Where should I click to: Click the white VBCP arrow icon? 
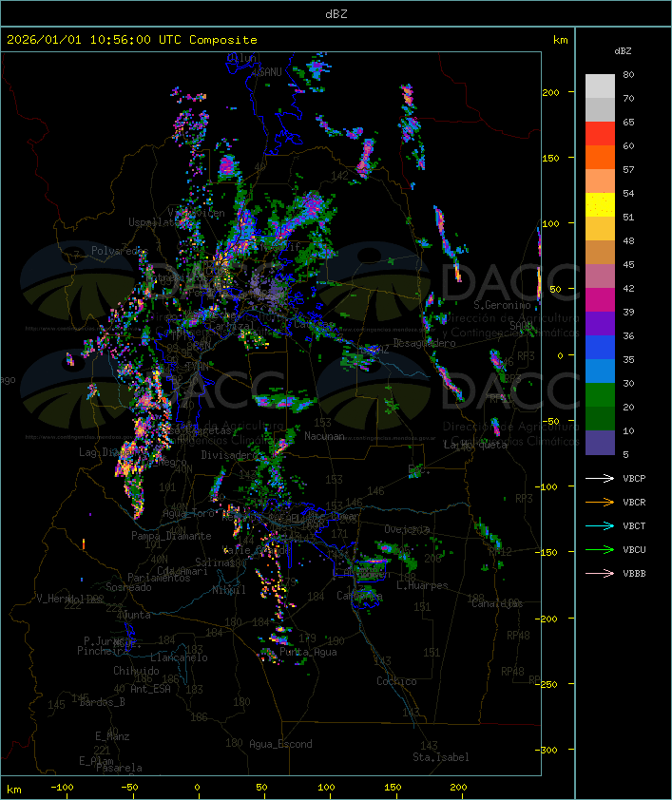tap(600, 478)
